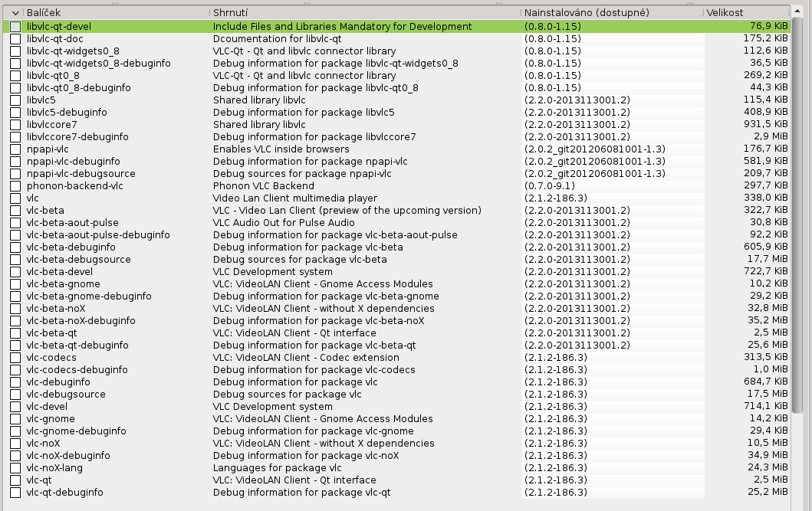Click size value 931,5 KiB
Screen dimensions: 812x511
766,125
